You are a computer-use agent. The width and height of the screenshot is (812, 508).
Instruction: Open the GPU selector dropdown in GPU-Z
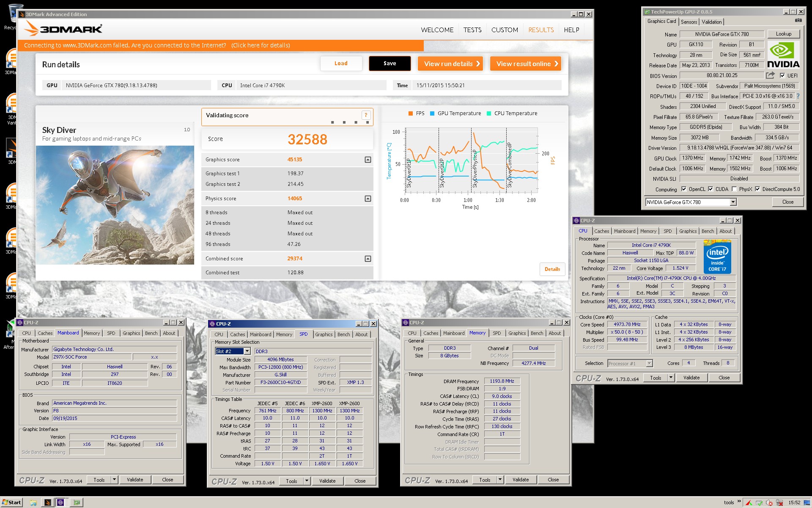[733, 202]
